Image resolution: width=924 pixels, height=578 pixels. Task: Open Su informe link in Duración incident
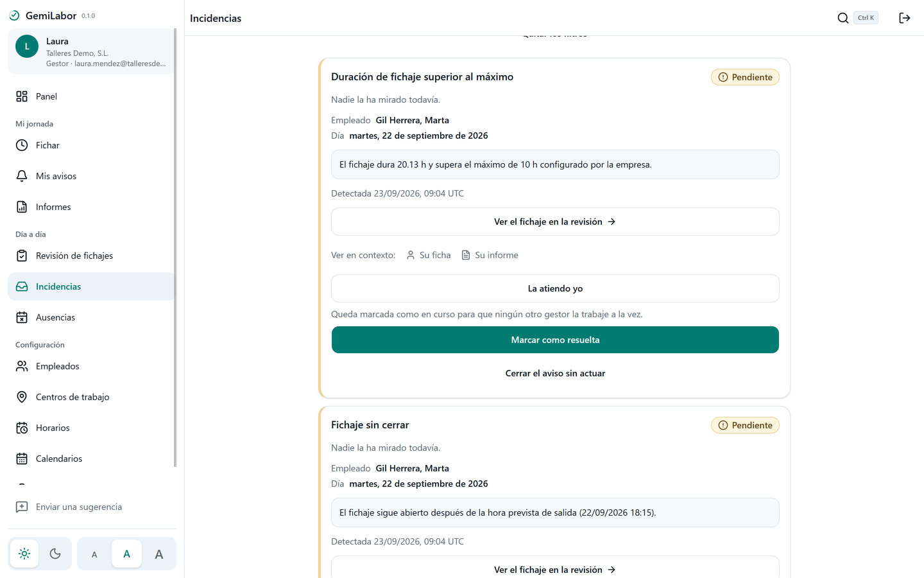click(x=490, y=255)
